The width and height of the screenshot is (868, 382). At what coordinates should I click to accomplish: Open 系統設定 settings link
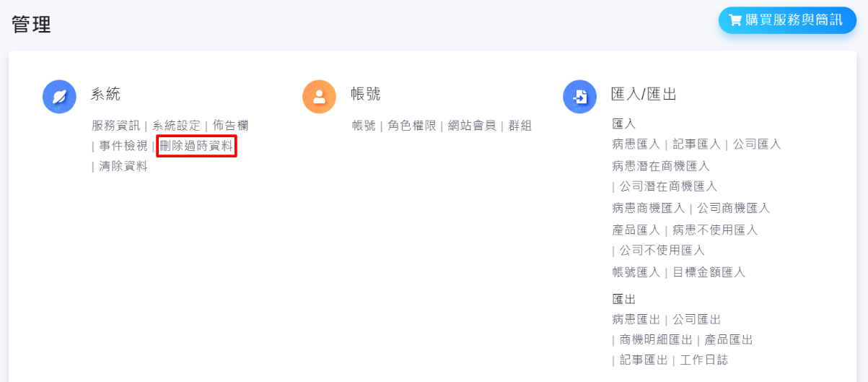[x=176, y=126]
